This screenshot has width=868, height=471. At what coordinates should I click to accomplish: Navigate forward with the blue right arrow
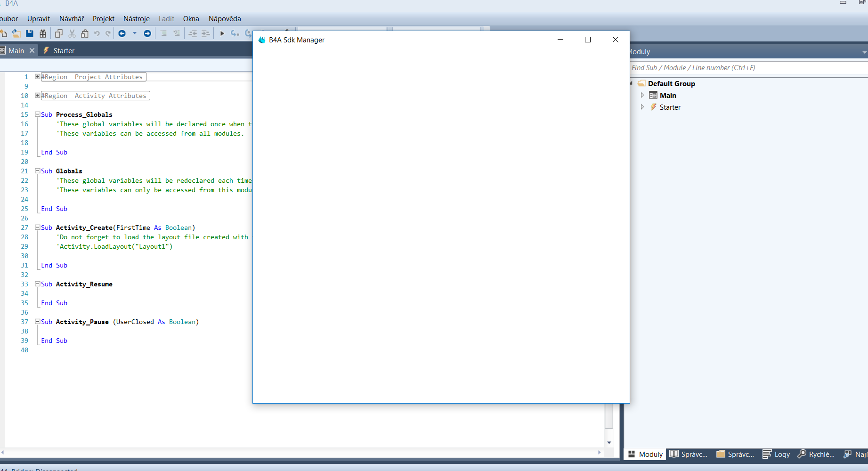[x=147, y=33]
